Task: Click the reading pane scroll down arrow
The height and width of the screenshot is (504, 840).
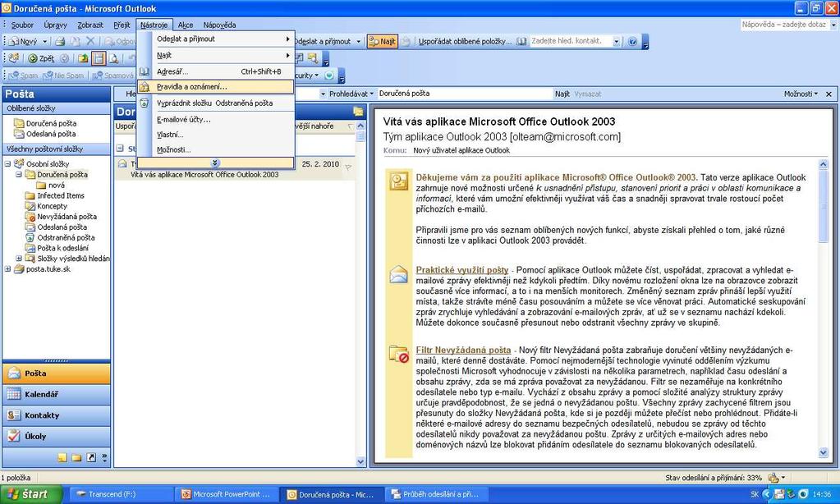Action: click(x=824, y=452)
